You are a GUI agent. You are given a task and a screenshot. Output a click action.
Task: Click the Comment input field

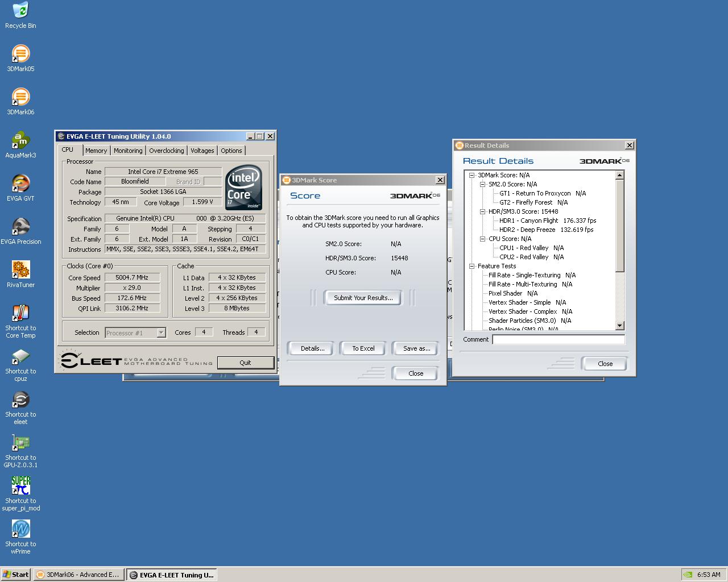(559, 339)
